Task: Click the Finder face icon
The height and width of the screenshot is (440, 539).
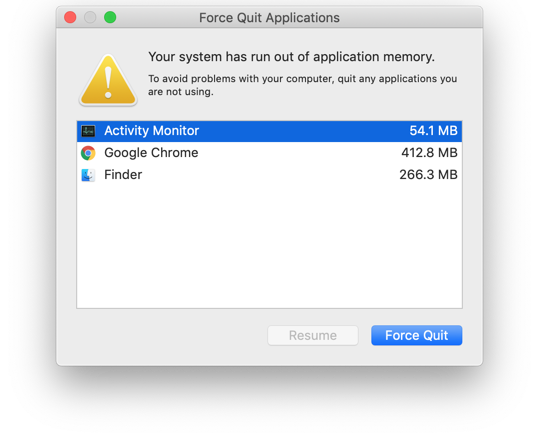Action: 88,175
